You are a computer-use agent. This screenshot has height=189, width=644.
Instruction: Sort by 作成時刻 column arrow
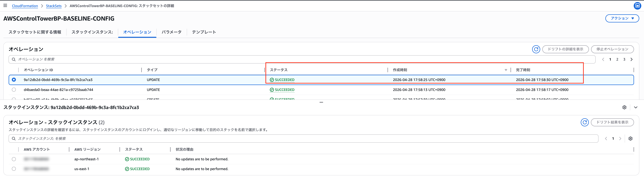click(x=506, y=70)
